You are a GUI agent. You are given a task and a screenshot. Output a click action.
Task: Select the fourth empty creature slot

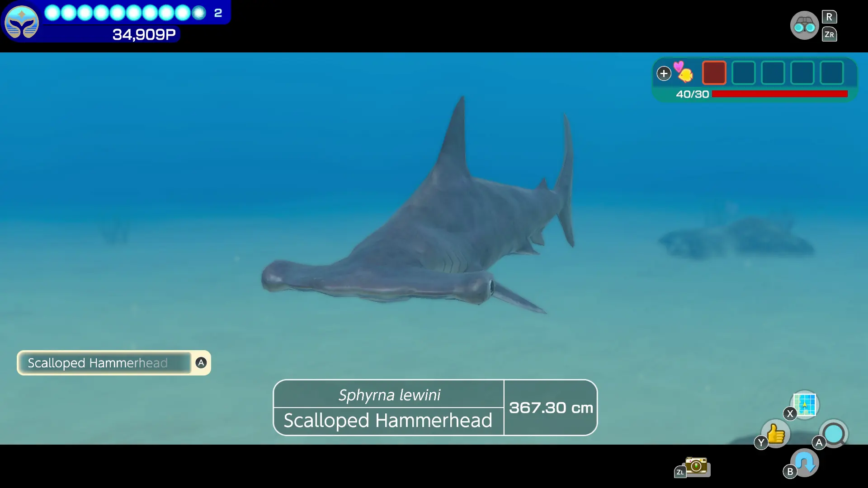point(802,73)
